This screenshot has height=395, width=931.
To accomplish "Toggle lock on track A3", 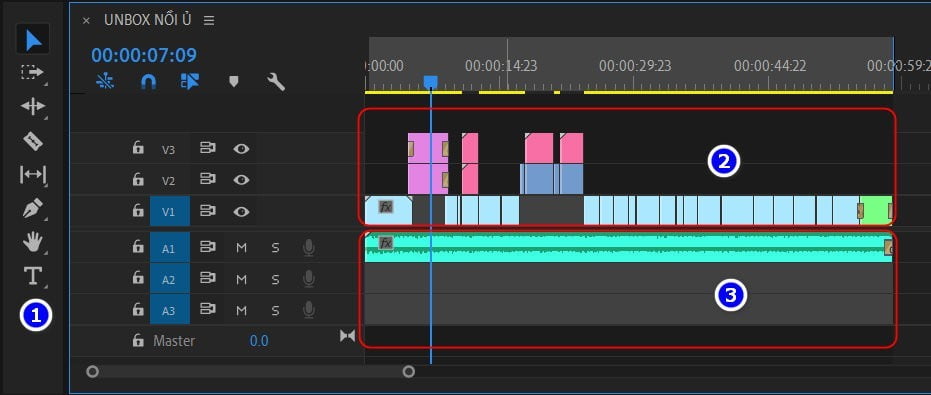I will 138,309.
